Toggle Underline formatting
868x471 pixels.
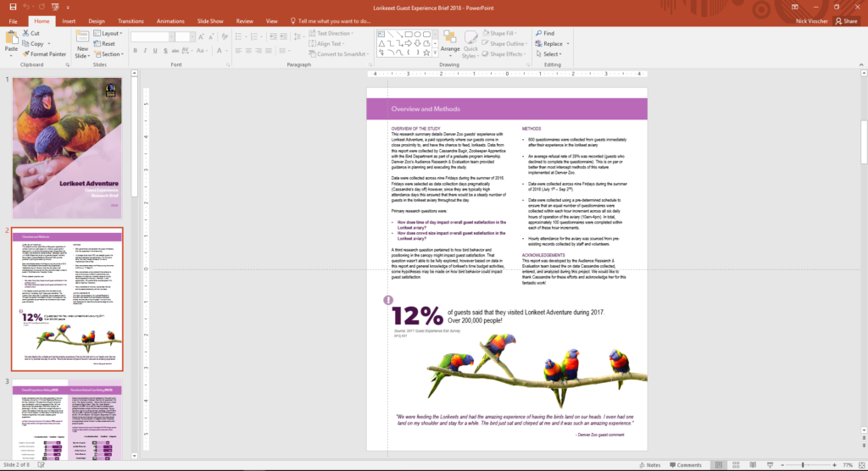pos(155,51)
